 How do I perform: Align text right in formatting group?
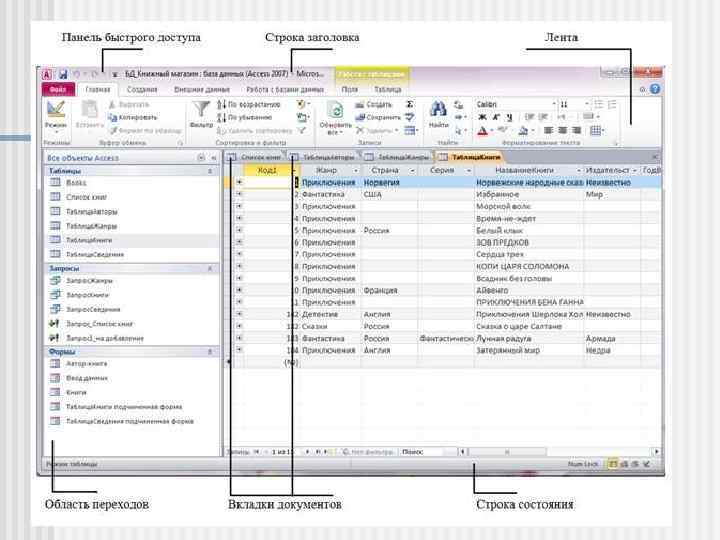coord(576,131)
